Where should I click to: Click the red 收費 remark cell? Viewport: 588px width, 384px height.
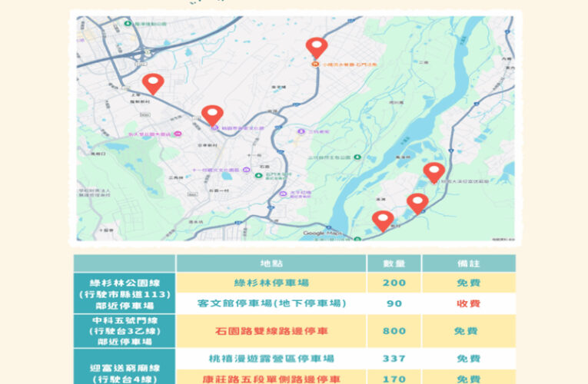[468, 303]
